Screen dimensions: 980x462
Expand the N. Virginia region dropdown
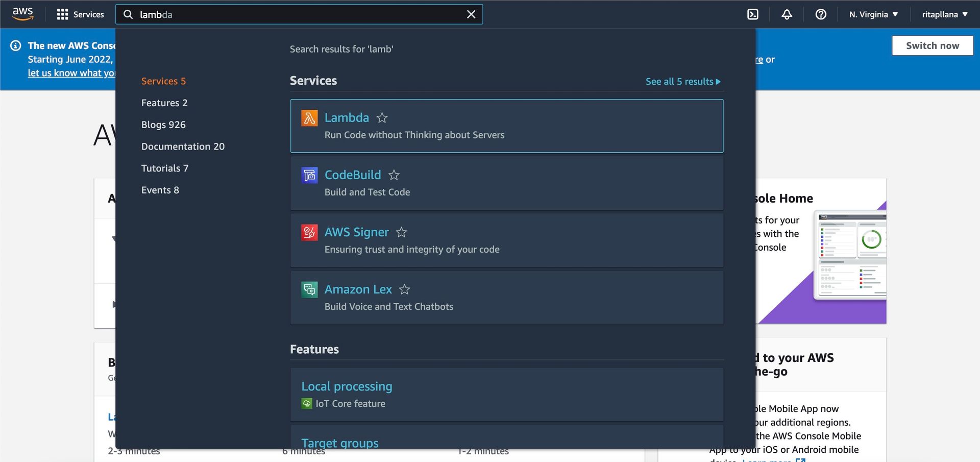(x=873, y=14)
